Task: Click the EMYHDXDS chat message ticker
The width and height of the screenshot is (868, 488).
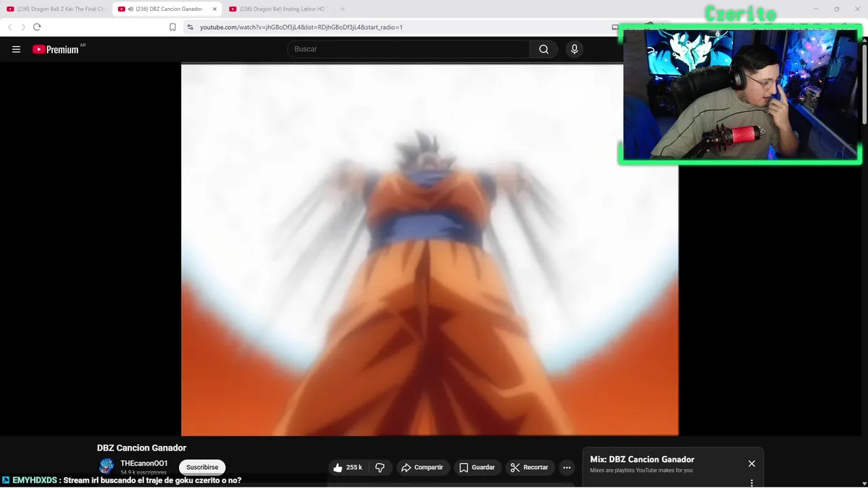Action: pyautogui.click(x=122, y=481)
